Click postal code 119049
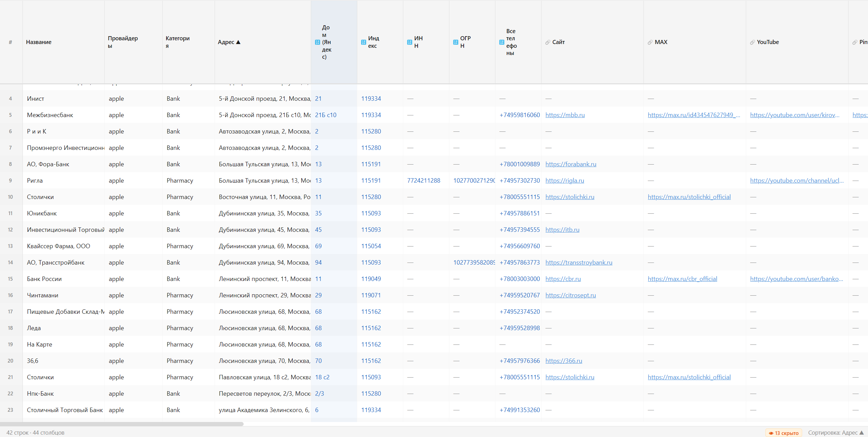868x437 pixels. click(371, 279)
